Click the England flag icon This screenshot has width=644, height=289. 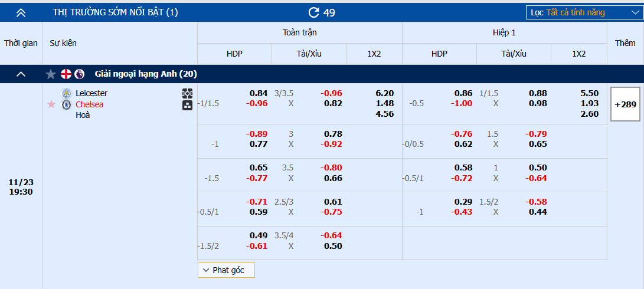click(x=66, y=74)
